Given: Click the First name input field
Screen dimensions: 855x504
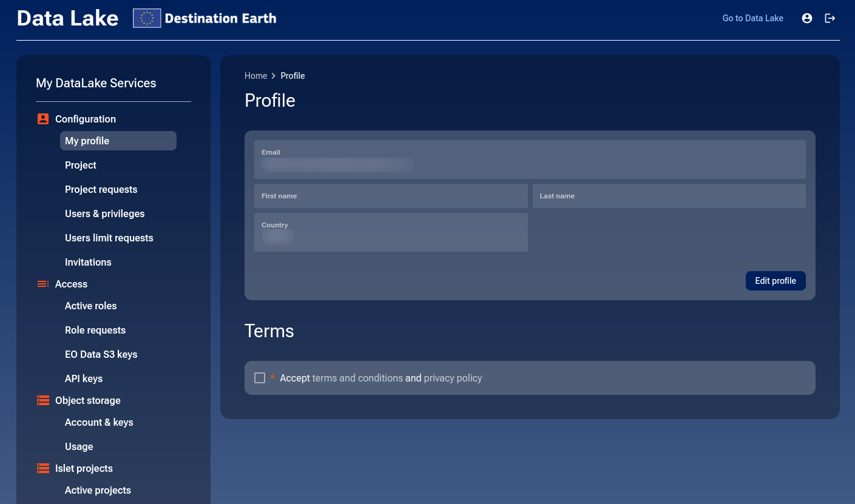Looking at the screenshot, I should pos(391,195).
